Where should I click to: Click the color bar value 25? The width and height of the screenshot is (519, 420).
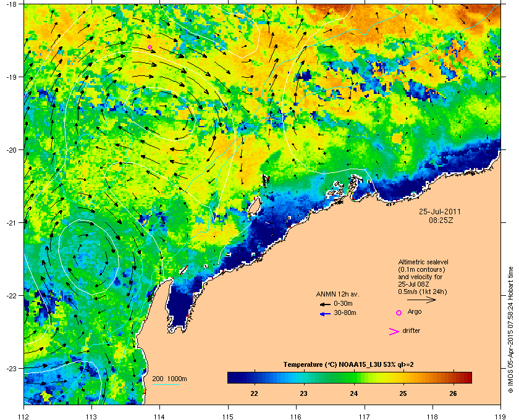403,393
